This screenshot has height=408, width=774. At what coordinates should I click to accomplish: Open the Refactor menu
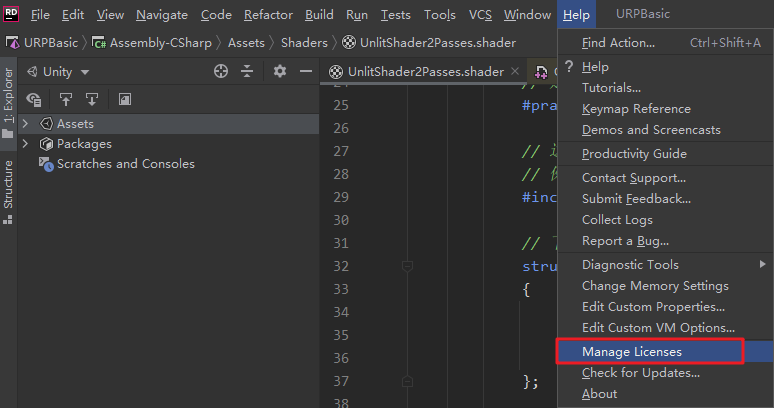click(268, 15)
